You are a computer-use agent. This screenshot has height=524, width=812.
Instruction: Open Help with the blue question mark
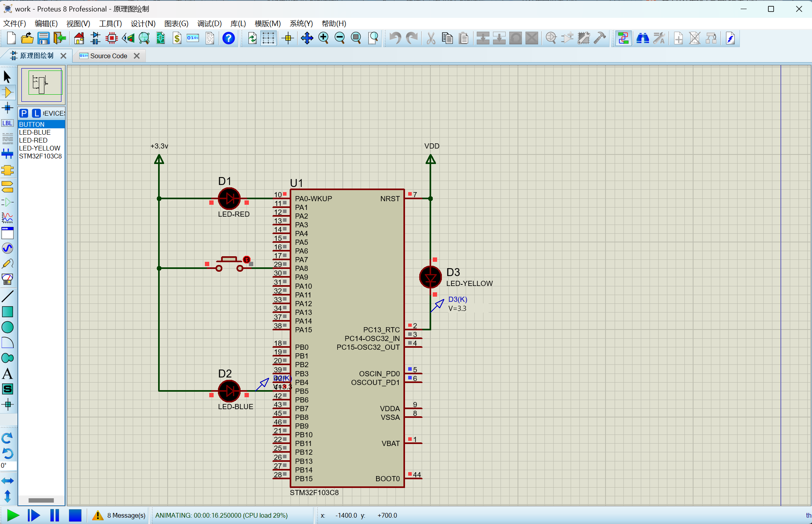click(229, 38)
